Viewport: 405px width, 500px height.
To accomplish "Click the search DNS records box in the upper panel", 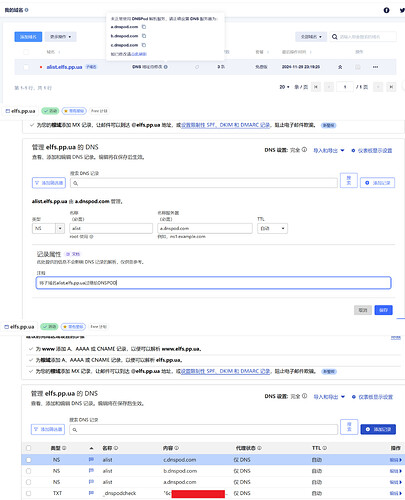I will click(x=204, y=183).
